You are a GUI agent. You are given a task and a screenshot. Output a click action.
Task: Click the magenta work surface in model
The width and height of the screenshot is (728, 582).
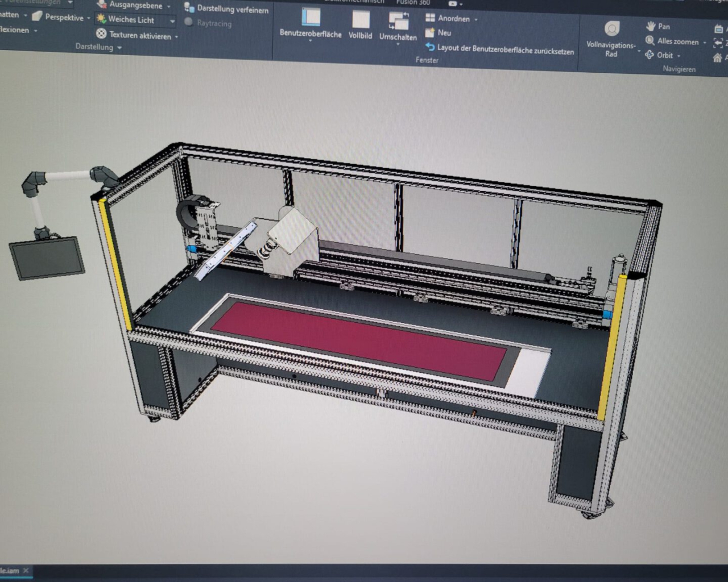coord(359,340)
